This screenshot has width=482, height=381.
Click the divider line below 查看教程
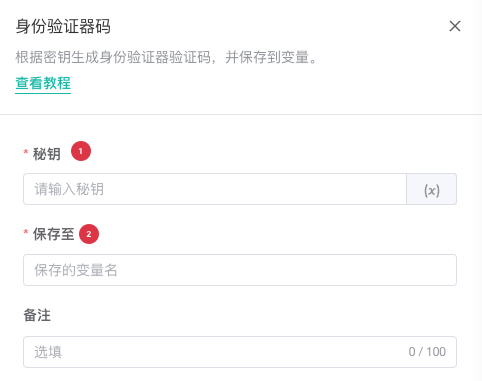pos(241,114)
